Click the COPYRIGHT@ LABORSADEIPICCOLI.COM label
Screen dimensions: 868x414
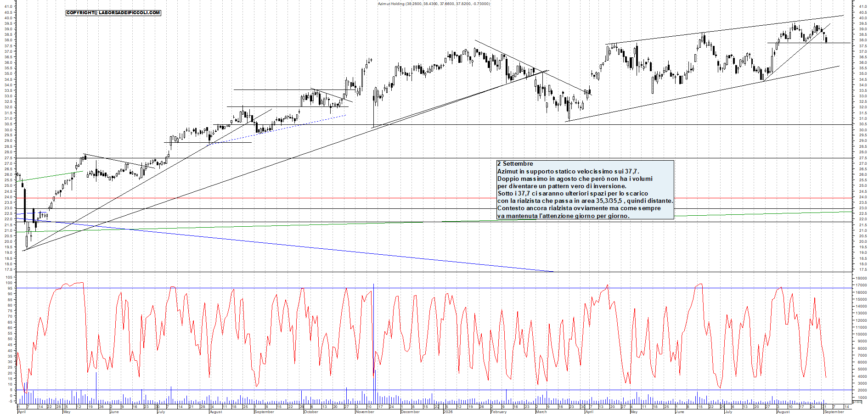[113, 13]
